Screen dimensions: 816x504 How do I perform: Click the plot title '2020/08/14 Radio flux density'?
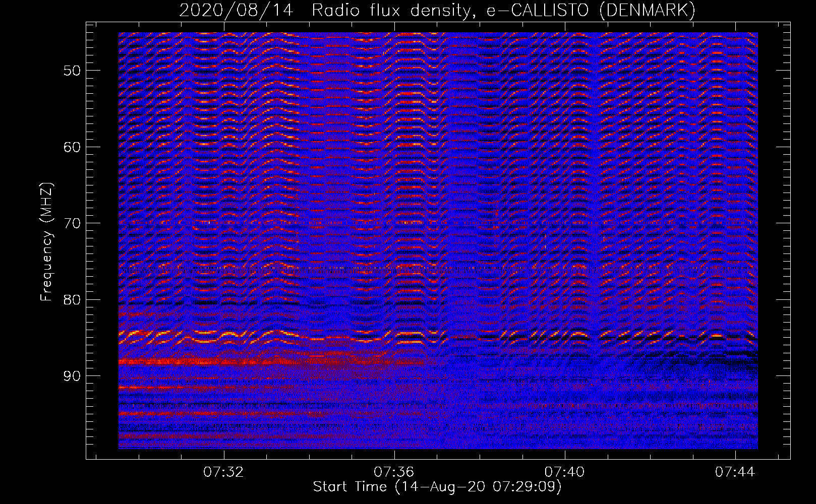tap(438, 10)
